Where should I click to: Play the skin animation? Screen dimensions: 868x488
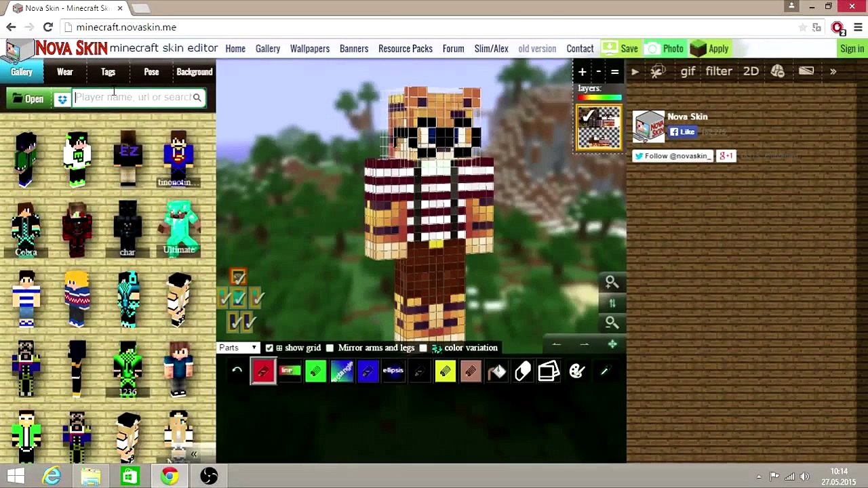pos(635,71)
